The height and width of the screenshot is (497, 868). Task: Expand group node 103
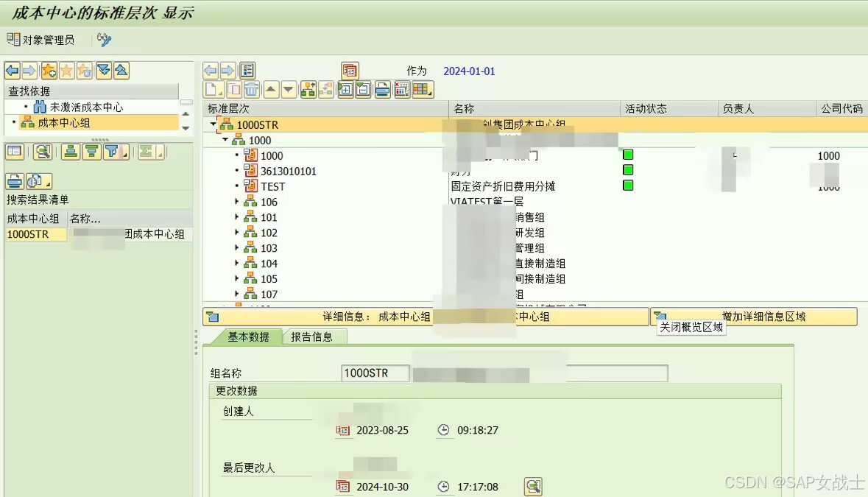(x=237, y=248)
